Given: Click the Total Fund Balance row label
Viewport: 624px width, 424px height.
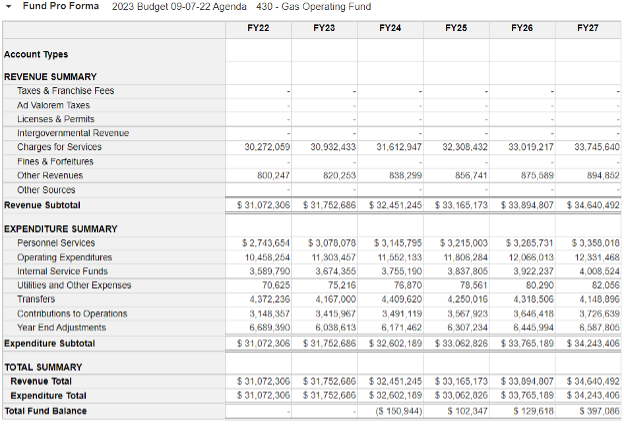Looking at the screenshot, I should (44, 410).
